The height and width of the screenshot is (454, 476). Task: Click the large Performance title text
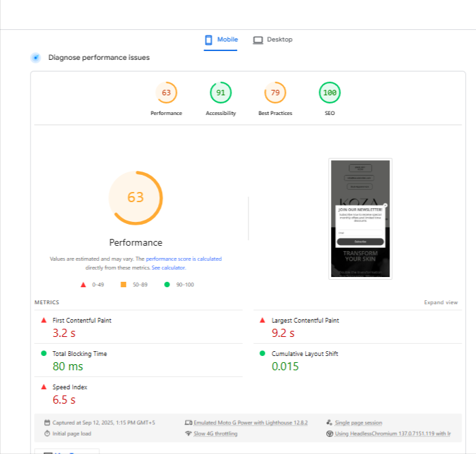click(136, 242)
